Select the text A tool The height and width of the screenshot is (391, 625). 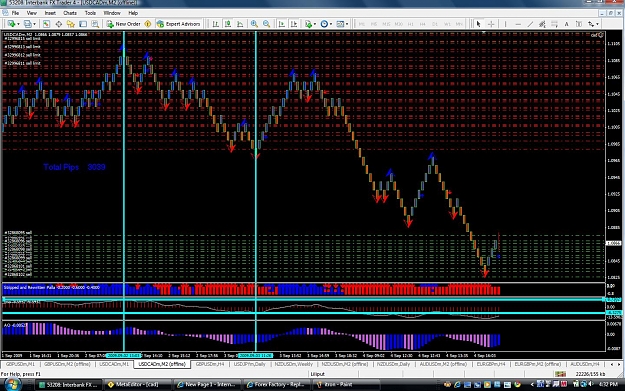[566, 24]
